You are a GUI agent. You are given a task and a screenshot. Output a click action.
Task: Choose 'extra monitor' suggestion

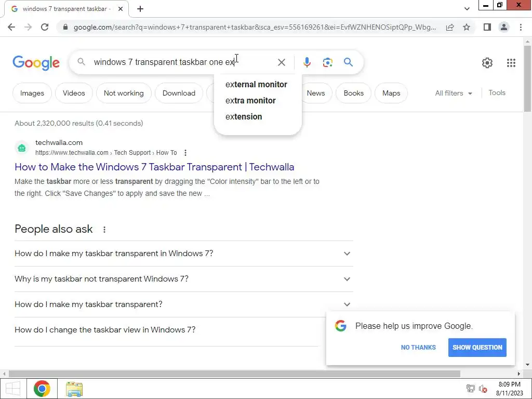(250, 101)
